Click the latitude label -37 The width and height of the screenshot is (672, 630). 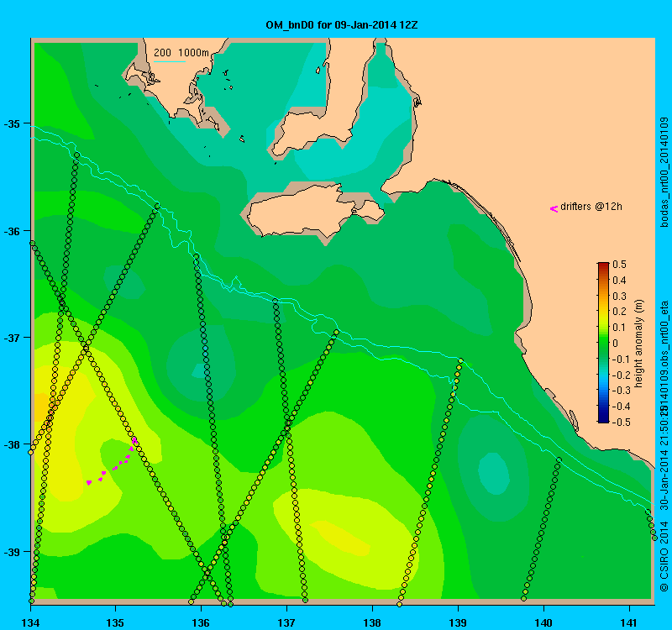click(12, 338)
